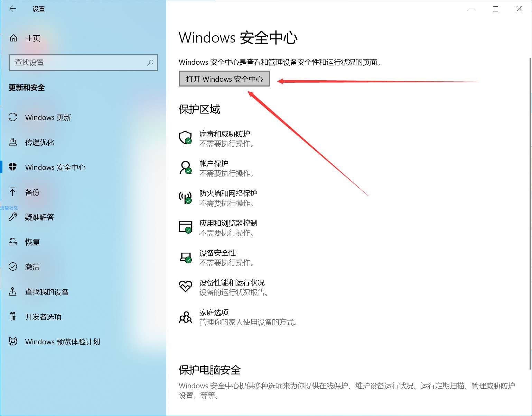Click the Windows 预览体验计划 cat icon

[13, 342]
